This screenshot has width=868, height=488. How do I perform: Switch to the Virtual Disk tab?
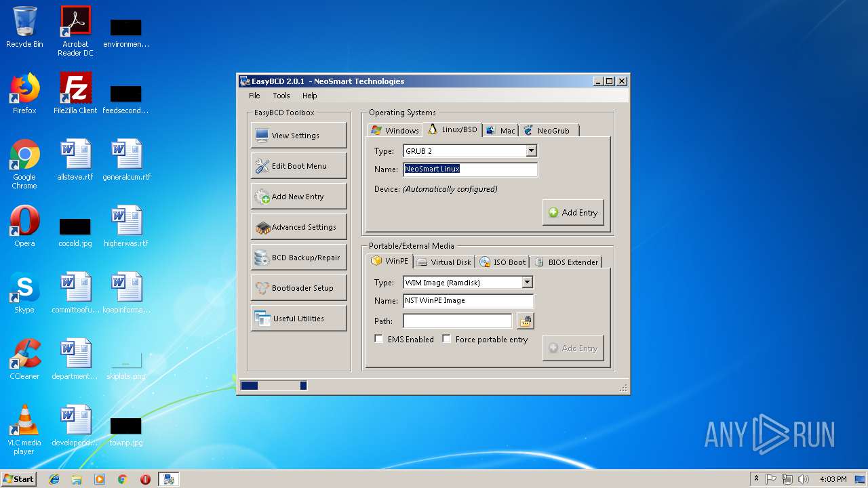(444, 262)
